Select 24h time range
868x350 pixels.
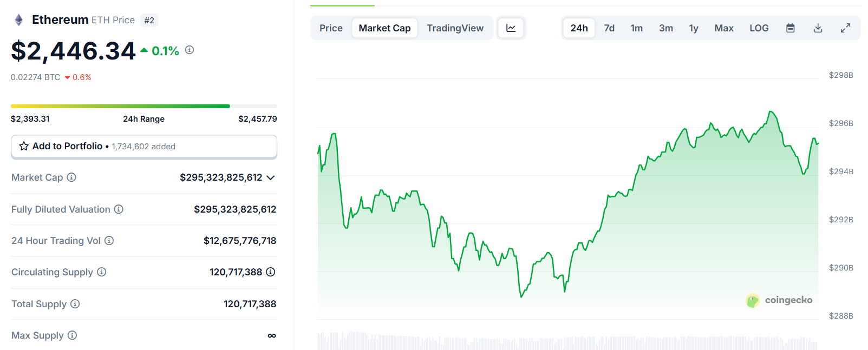coord(579,28)
